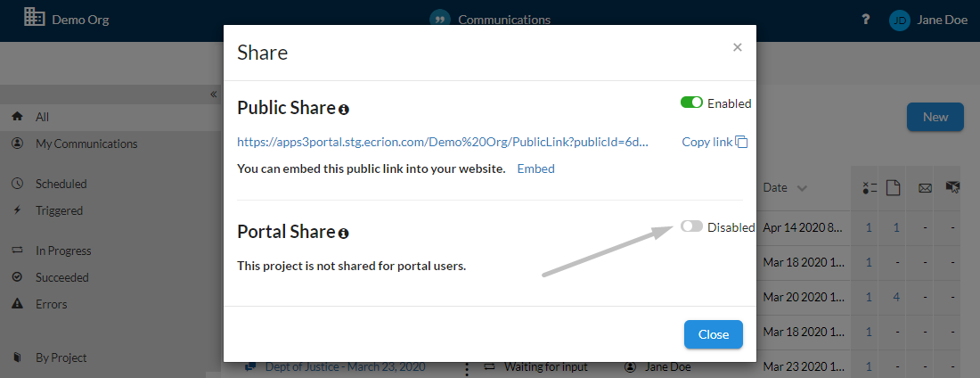Click the New button

click(935, 117)
